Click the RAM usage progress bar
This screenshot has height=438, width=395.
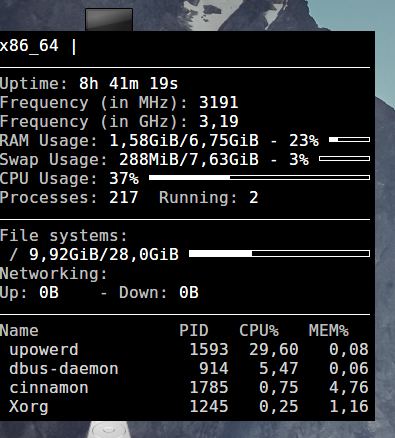pos(349,139)
